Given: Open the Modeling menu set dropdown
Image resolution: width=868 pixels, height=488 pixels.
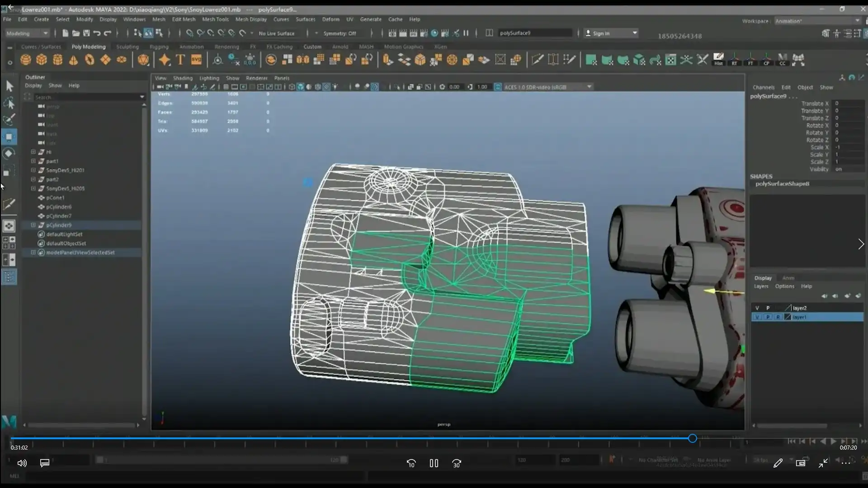Looking at the screenshot, I should (27, 33).
